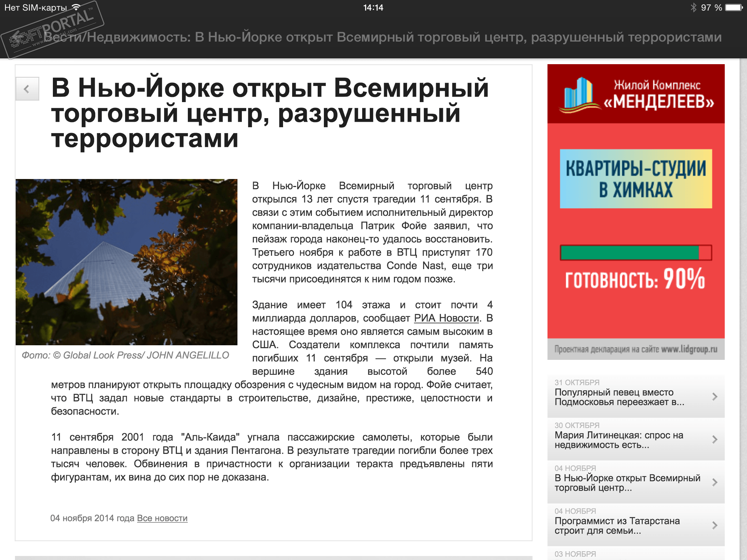Tap the Wi-Fi status icon

tap(76, 7)
